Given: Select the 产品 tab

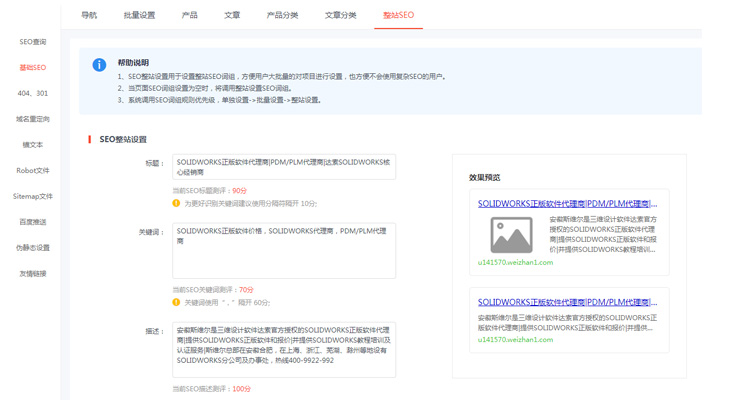Looking at the screenshot, I should [x=189, y=15].
